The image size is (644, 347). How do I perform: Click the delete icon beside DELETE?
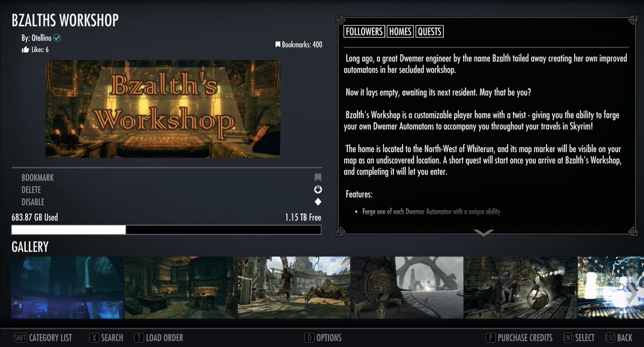pyautogui.click(x=318, y=190)
